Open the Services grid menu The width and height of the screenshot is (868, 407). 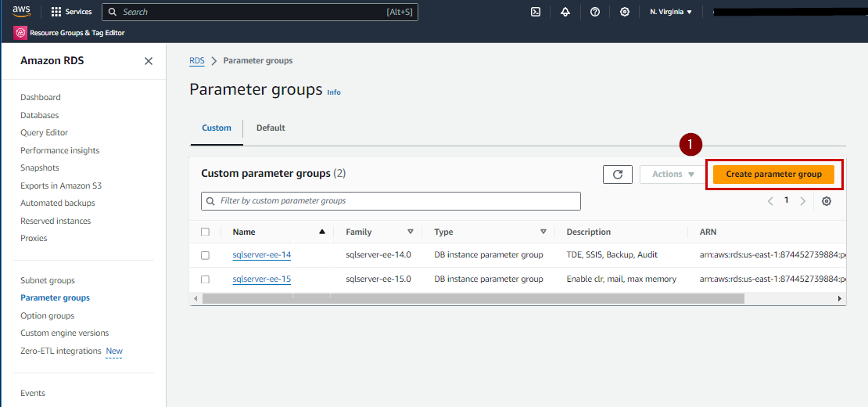[71, 12]
